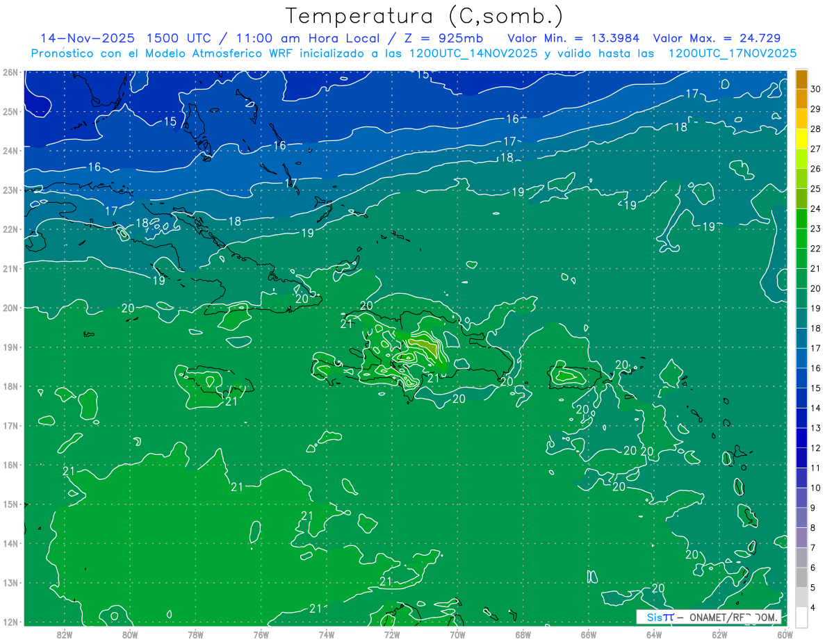Image resolution: width=834 pixels, height=644 pixels.
Task: Click the longitude axis label "74W"
Action: pos(326,634)
